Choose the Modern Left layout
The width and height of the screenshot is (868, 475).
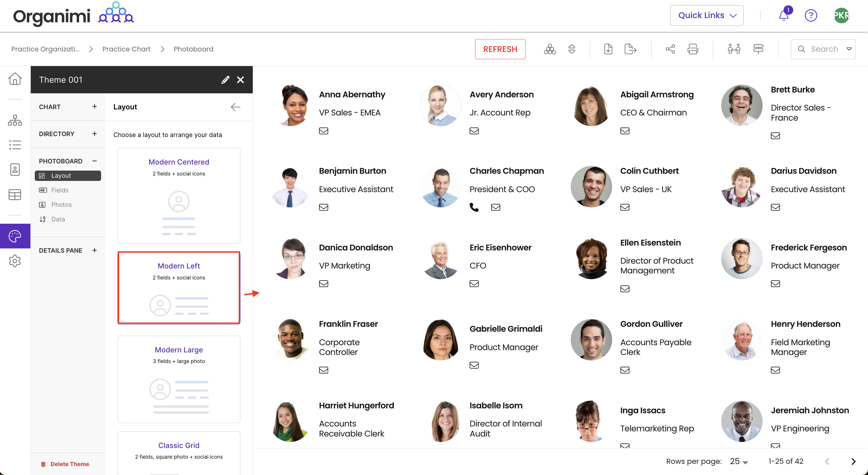pyautogui.click(x=179, y=288)
